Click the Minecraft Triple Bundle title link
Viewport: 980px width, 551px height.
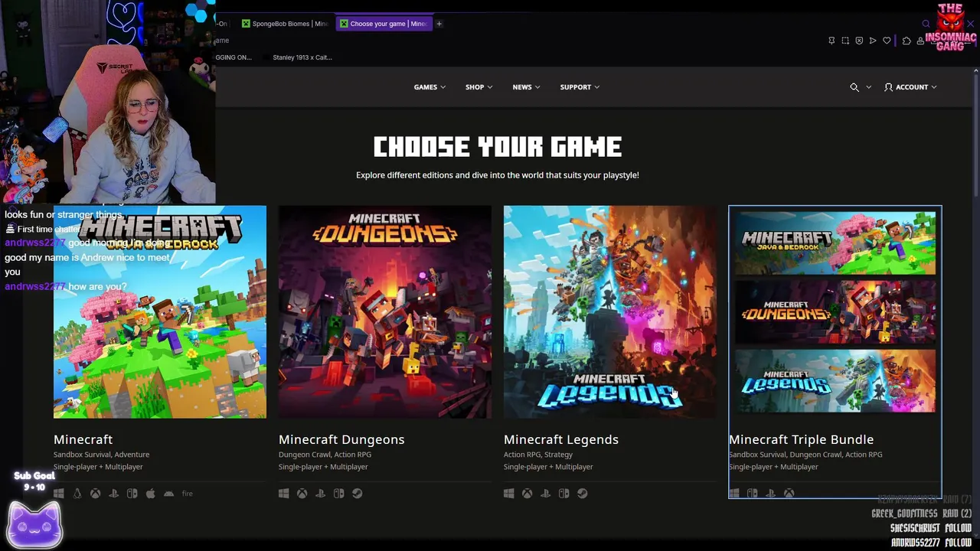(801, 439)
